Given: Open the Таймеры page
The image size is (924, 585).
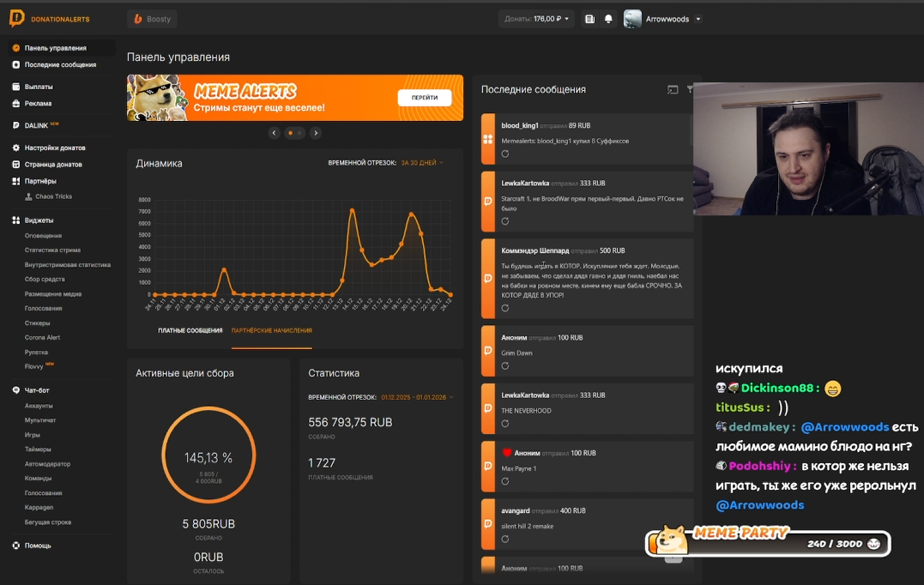Looking at the screenshot, I should pyautogui.click(x=38, y=449).
